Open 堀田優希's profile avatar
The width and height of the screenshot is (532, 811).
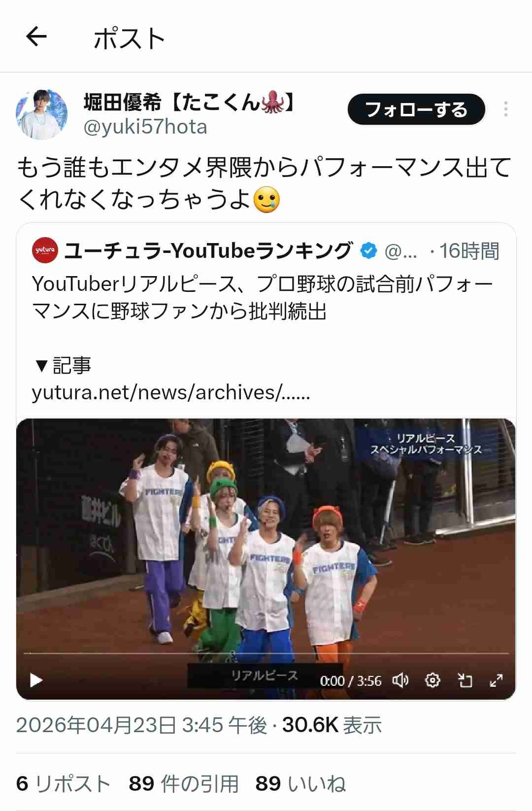click(x=42, y=114)
